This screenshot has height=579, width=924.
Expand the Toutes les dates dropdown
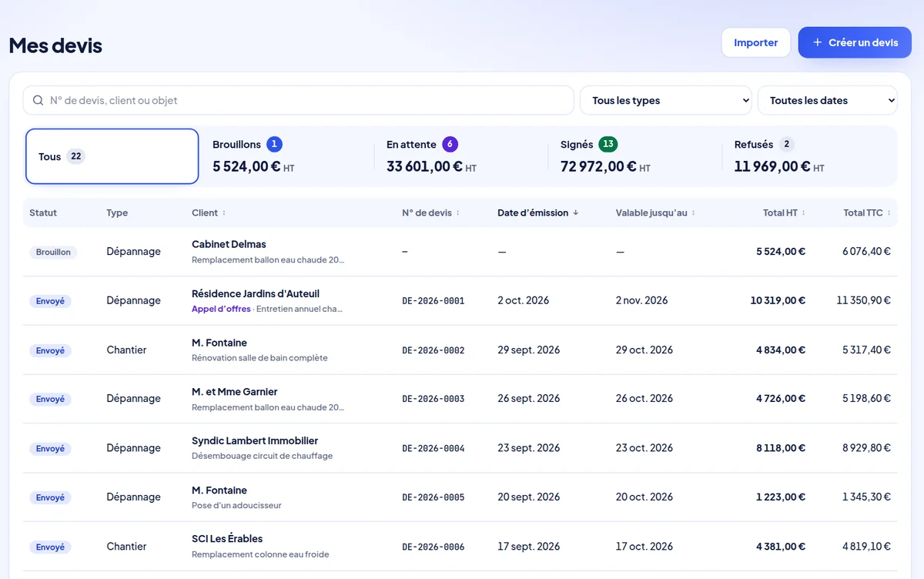coord(828,100)
